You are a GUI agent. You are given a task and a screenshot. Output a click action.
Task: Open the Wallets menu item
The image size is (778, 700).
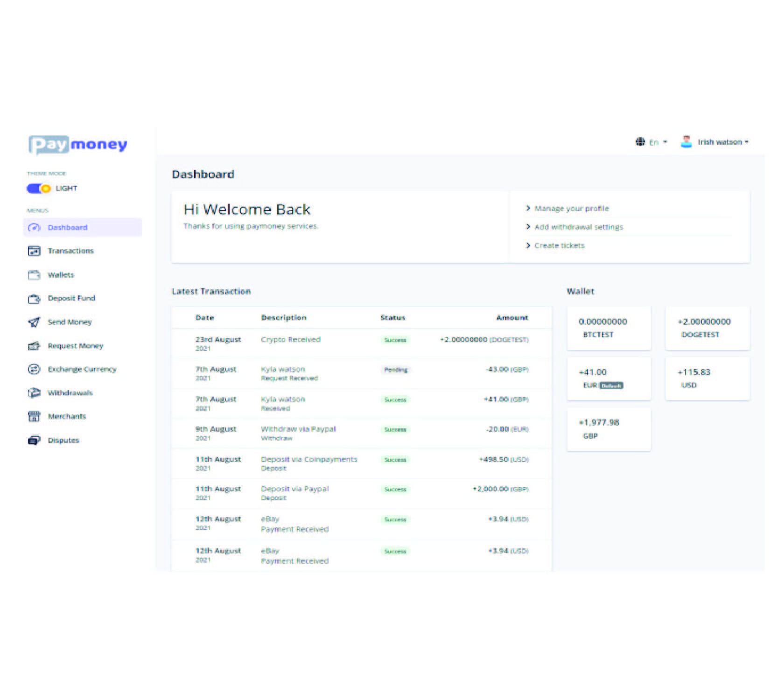coord(61,275)
